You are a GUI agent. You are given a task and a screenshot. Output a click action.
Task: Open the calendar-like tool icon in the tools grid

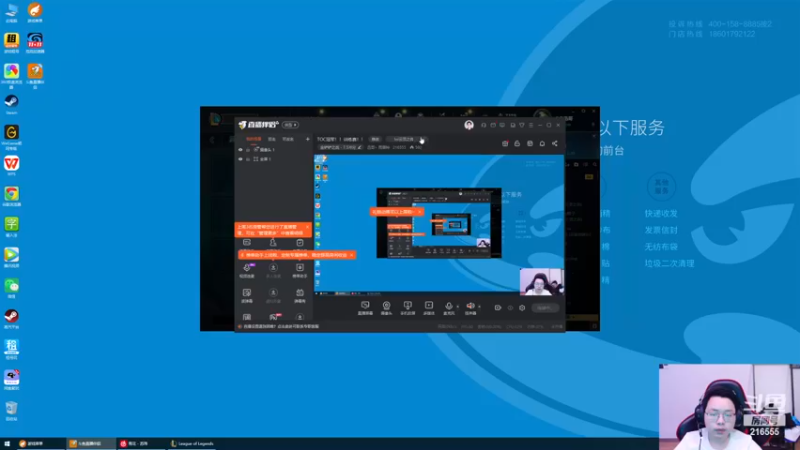pyautogui.click(x=299, y=295)
